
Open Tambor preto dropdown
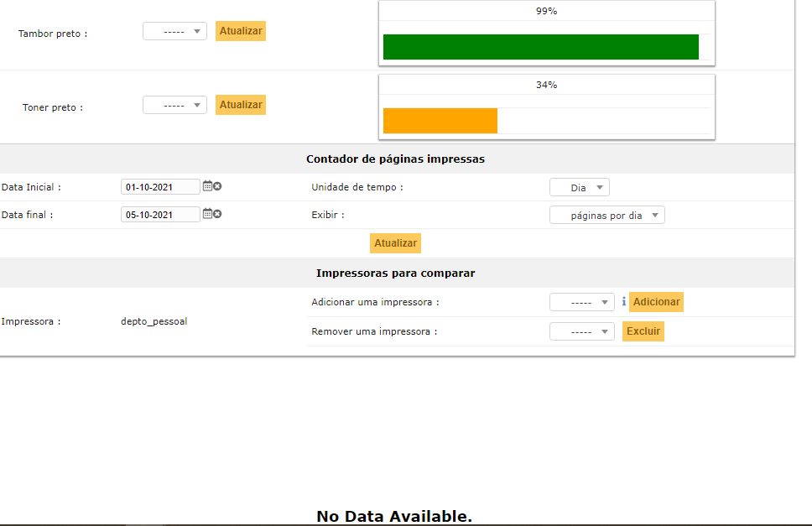click(x=175, y=31)
